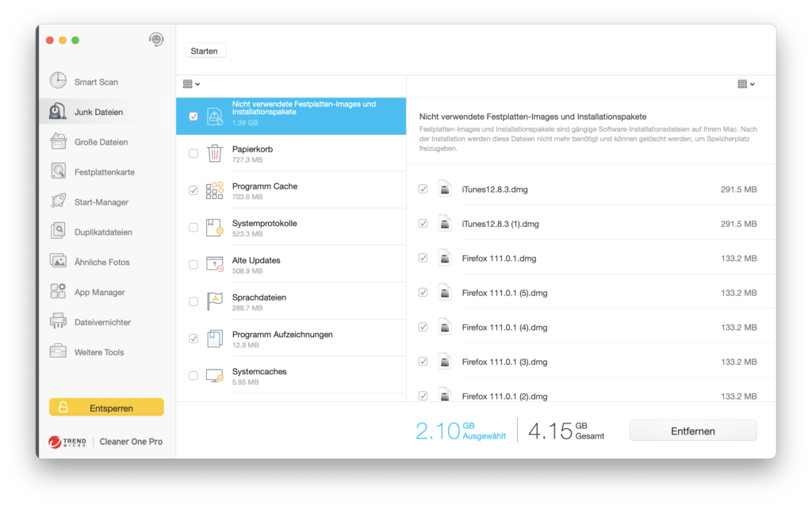Select the Start-Manager rocket icon
The height and width of the screenshot is (506, 812).
[x=58, y=201]
